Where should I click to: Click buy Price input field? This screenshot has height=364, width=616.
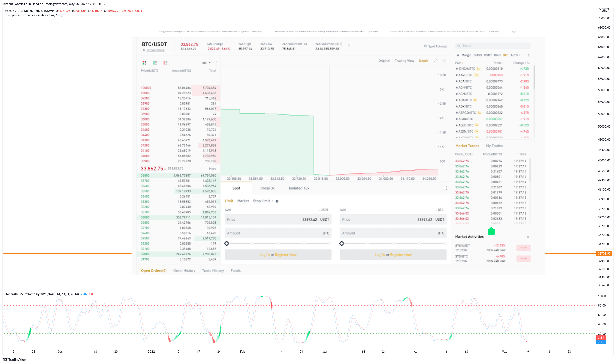point(278,219)
